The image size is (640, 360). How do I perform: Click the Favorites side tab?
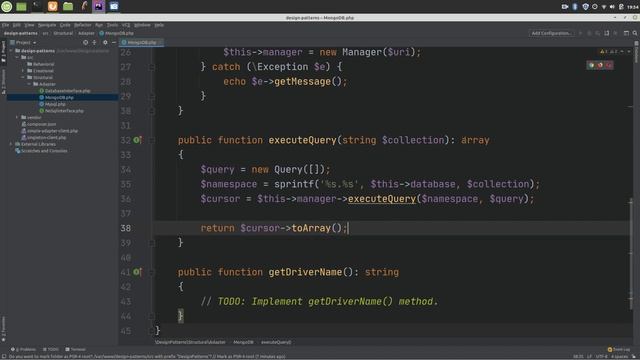(x=3, y=329)
